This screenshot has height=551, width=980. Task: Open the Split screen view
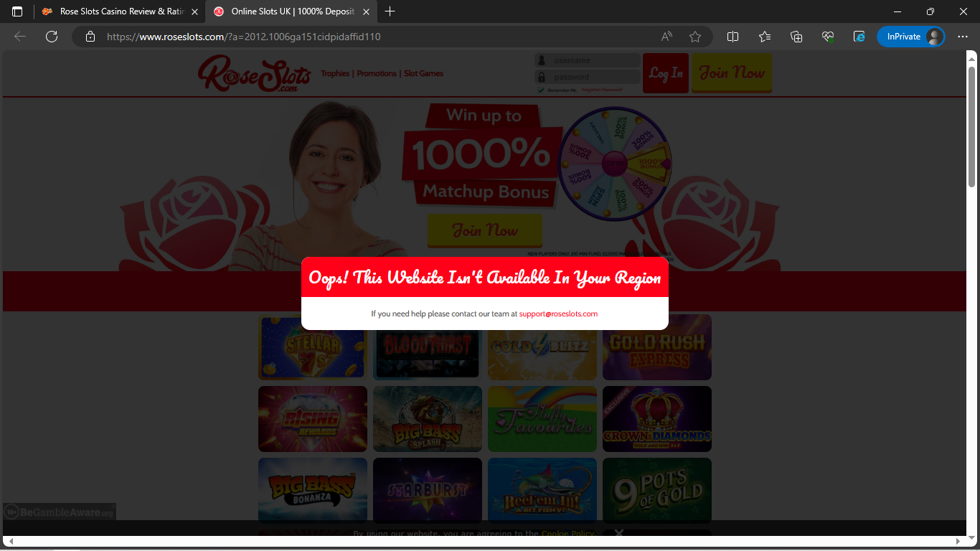(x=732, y=37)
